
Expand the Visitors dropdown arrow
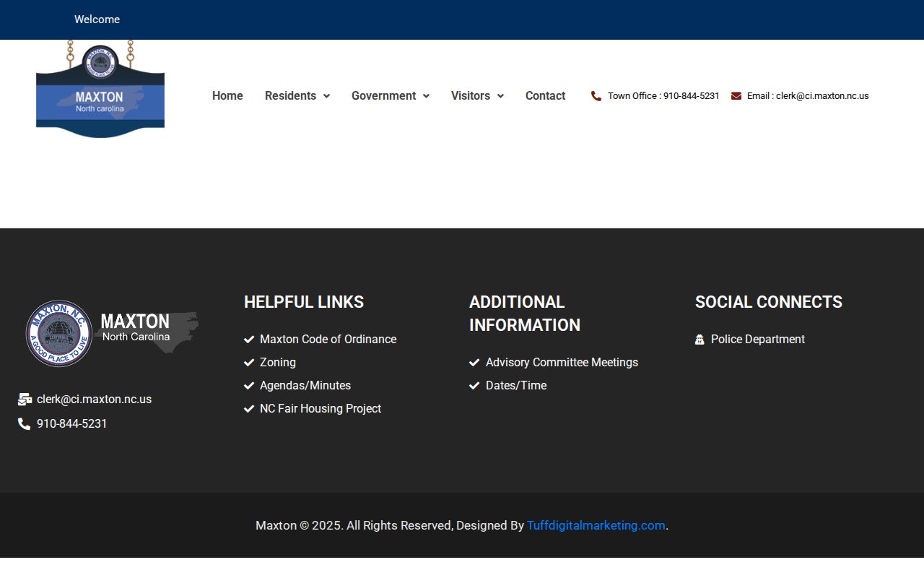pyautogui.click(x=500, y=96)
